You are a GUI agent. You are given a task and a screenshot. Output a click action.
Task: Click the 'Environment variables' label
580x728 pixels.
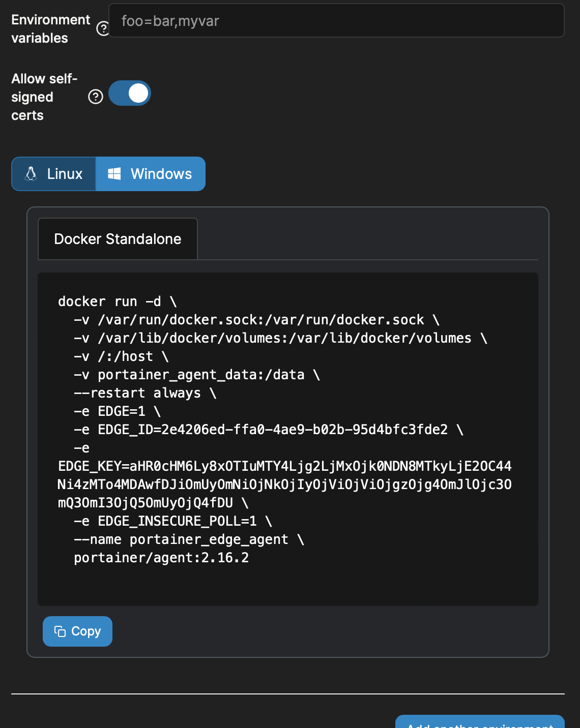(50, 29)
